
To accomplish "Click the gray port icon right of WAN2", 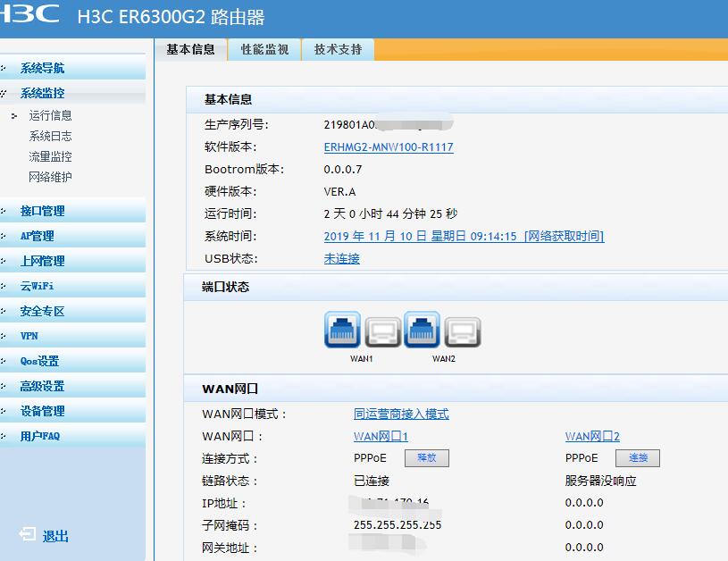I will pyautogui.click(x=463, y=332).
